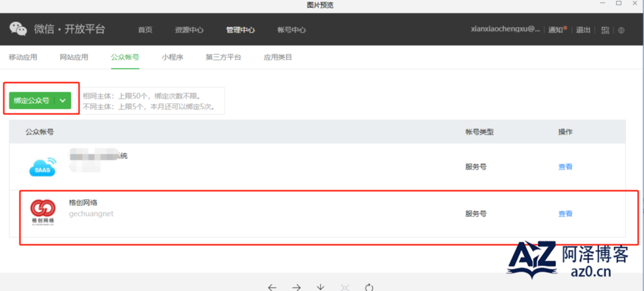Open 首页 in top navigation

145,30
